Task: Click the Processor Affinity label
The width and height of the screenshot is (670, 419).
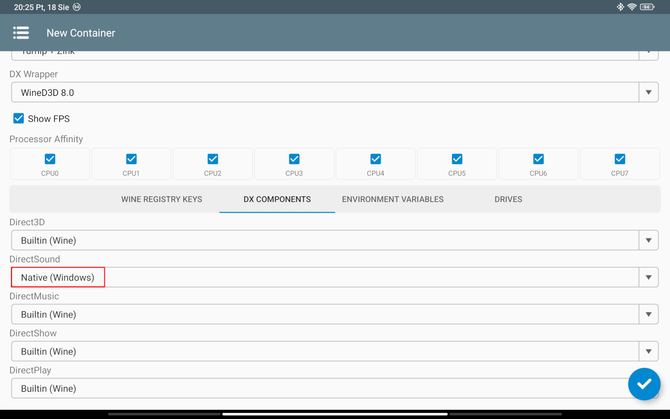Action: coord(46,139)
